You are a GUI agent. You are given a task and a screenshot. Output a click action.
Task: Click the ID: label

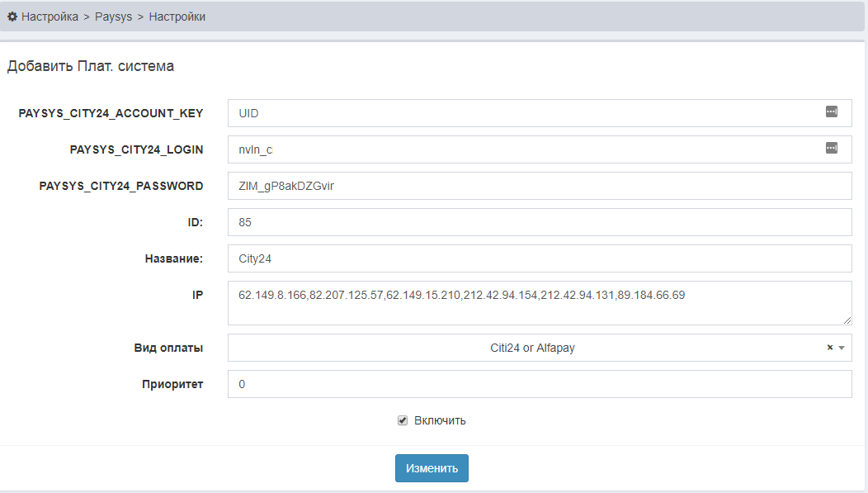pyautogui.click(x=195, y=222)
